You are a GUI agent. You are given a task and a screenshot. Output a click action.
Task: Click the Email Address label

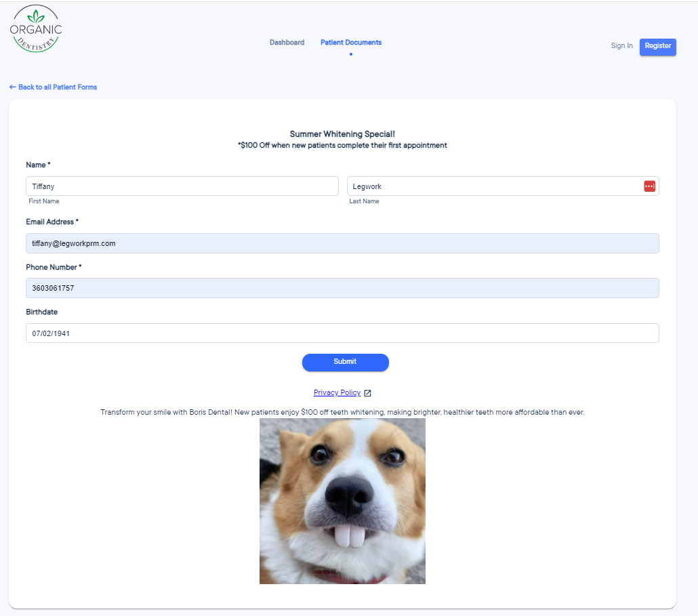pyautogui.click(x=52, y=222)
